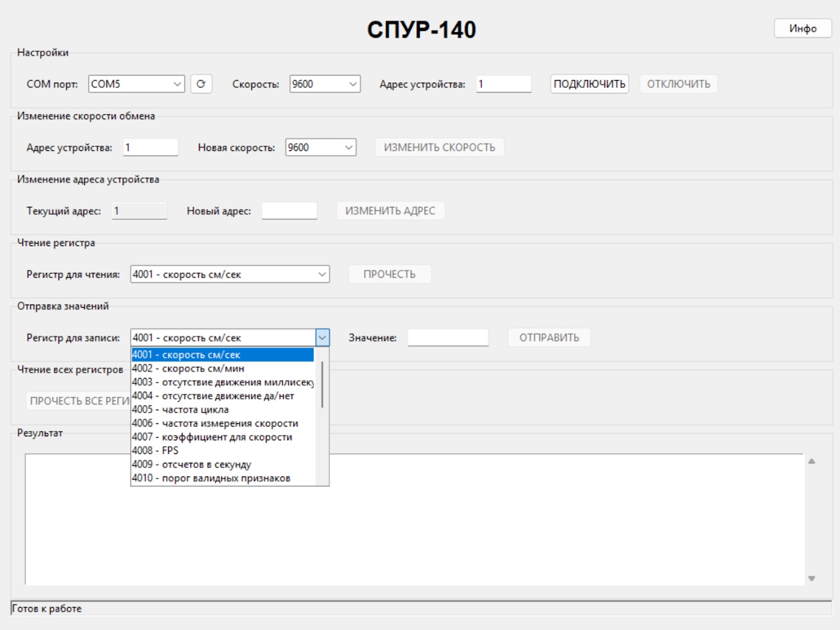Viewport: 840px width, 630px height.
Task: Click the ОТКЛЮЧИТЬ button
Action: pos(679,84)
